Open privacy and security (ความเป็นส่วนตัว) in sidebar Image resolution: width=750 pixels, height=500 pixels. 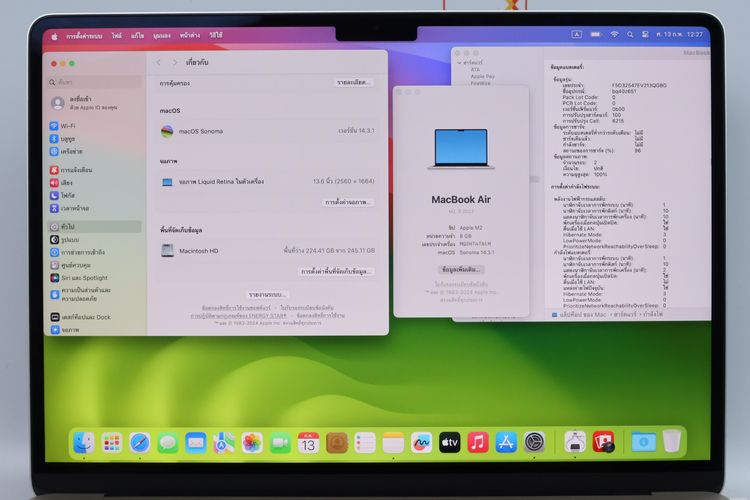95,294
